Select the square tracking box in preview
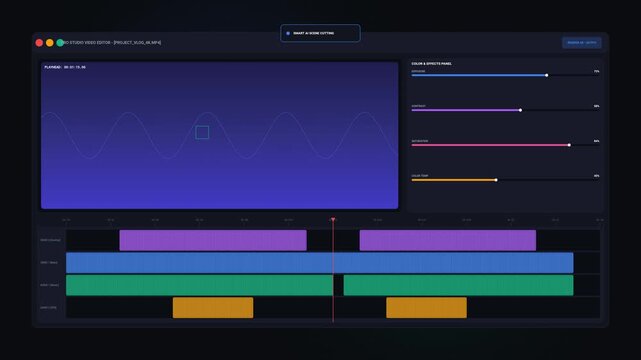 coord(202,132)
